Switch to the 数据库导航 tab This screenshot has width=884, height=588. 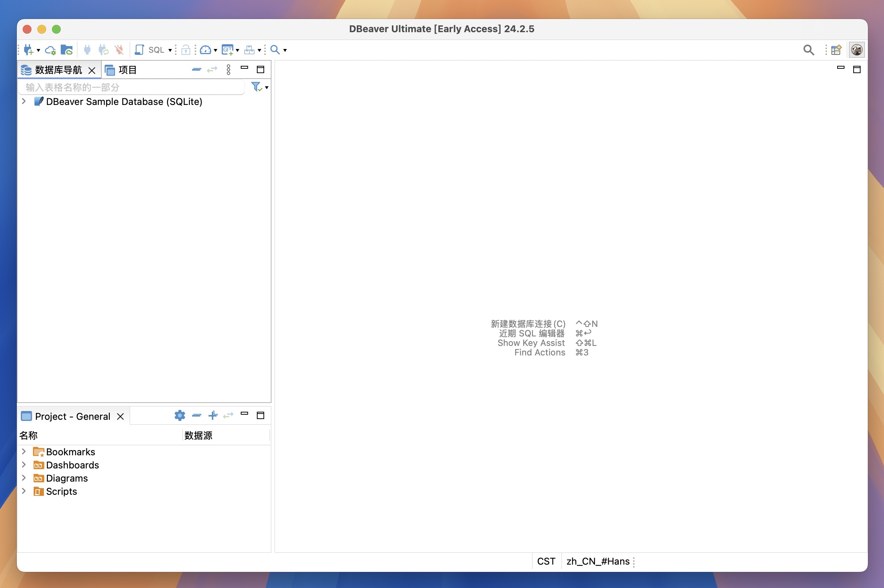click(x=58, y=70)
